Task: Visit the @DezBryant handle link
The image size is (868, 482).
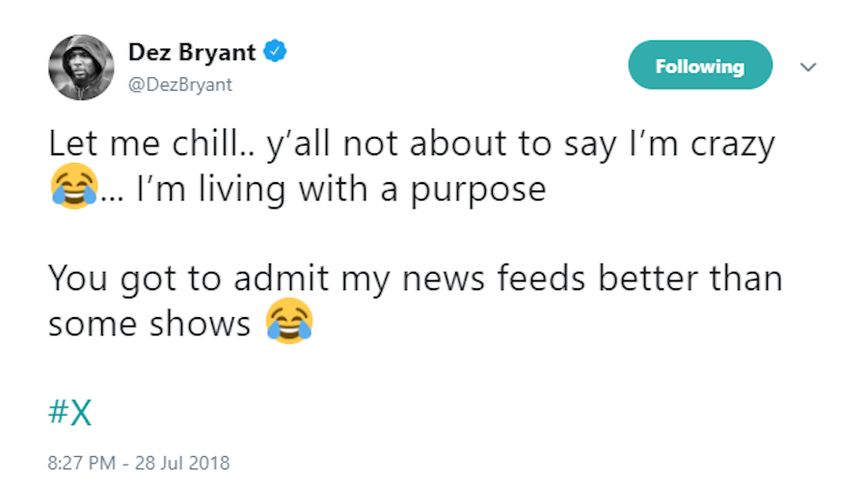Action: [180, 85]
